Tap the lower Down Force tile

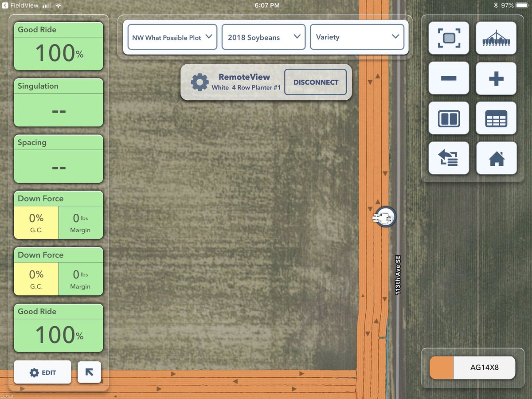tap(59, 272)
